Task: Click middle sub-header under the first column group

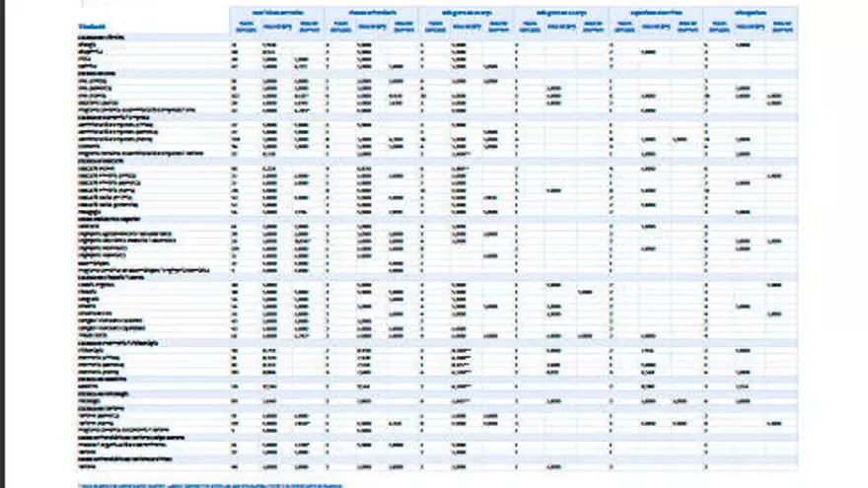Action: (x=276, y=24)
